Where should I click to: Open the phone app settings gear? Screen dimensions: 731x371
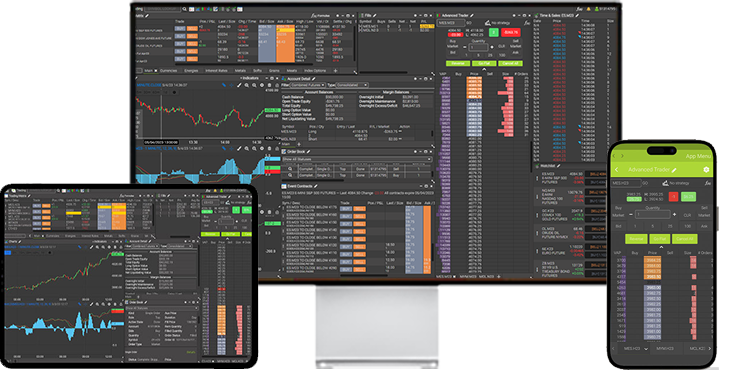(706, 170)
